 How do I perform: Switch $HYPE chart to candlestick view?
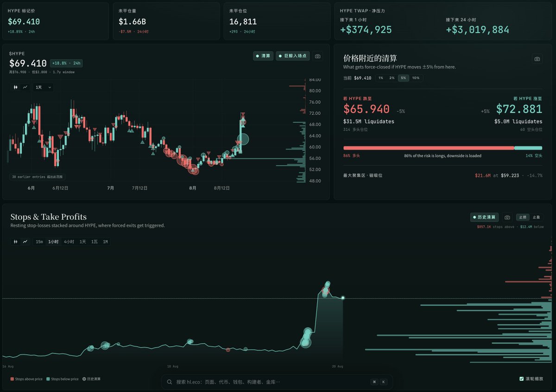point(16,87)
